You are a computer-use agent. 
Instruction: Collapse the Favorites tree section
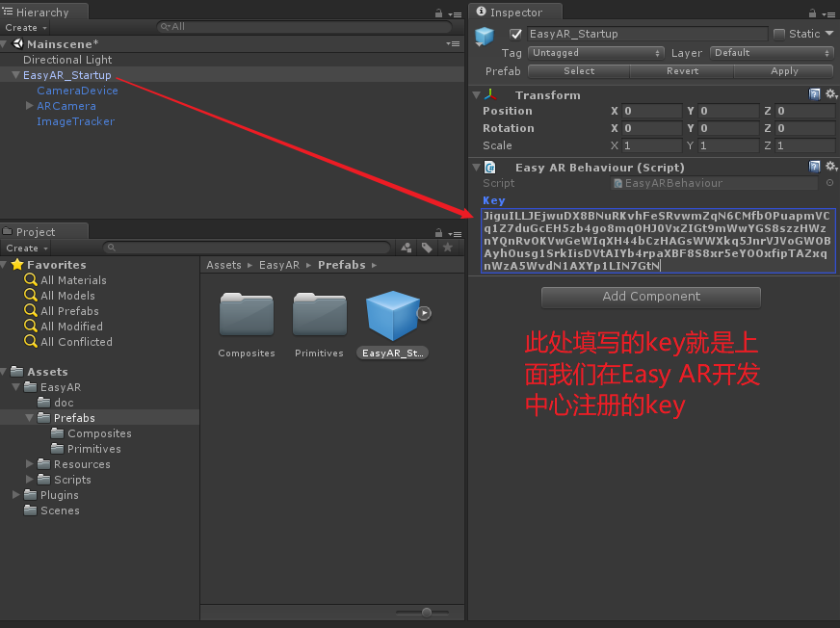pos(4,265)
